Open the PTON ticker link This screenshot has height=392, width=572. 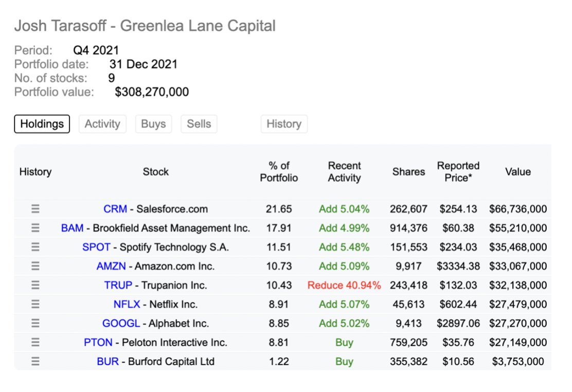click(98, 342)
